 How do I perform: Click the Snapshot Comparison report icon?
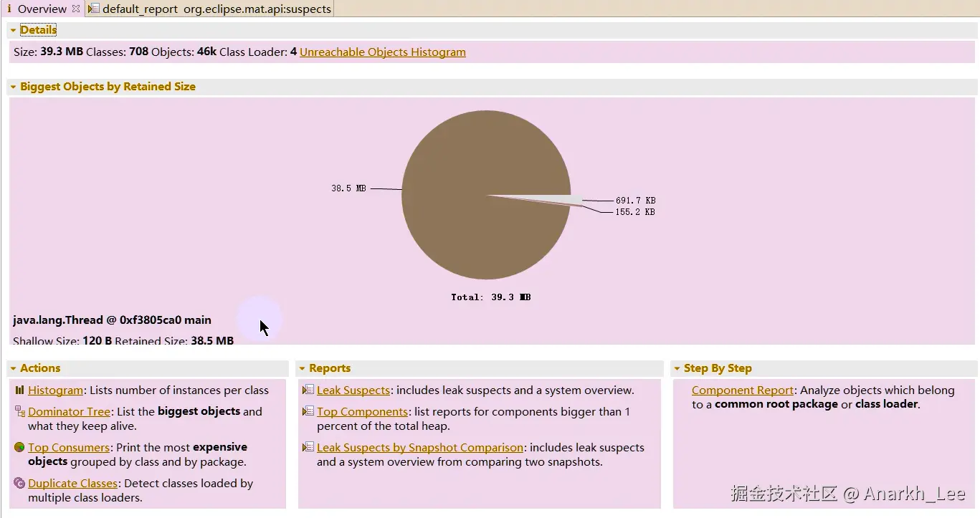pos(308,447)
